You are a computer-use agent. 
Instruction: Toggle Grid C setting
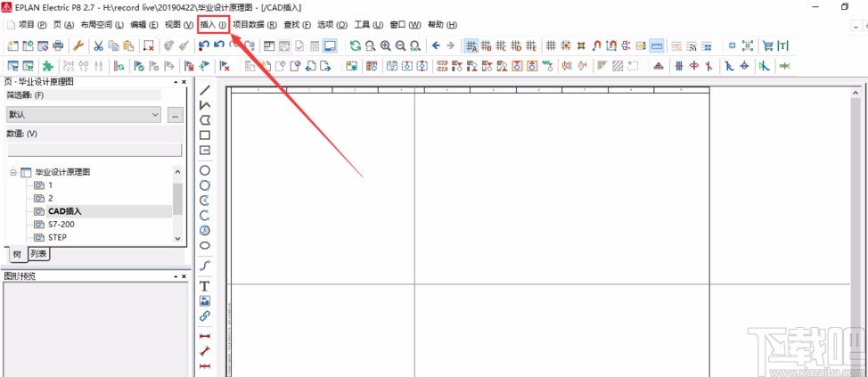(501, 46)
